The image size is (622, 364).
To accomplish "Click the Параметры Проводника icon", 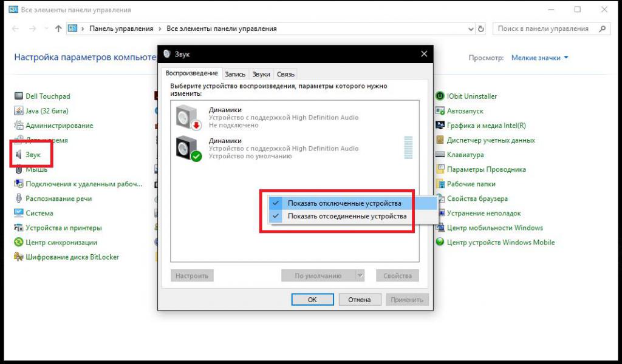I will [440, 169].
